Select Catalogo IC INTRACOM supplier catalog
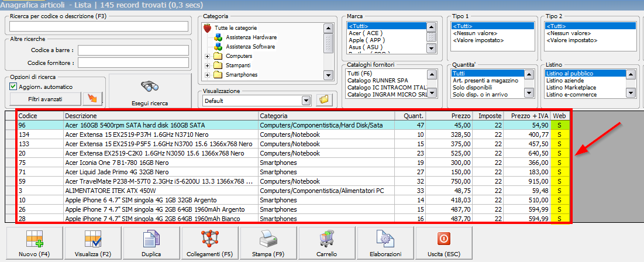This screenshot has height=262, width=644. [387, 88]
